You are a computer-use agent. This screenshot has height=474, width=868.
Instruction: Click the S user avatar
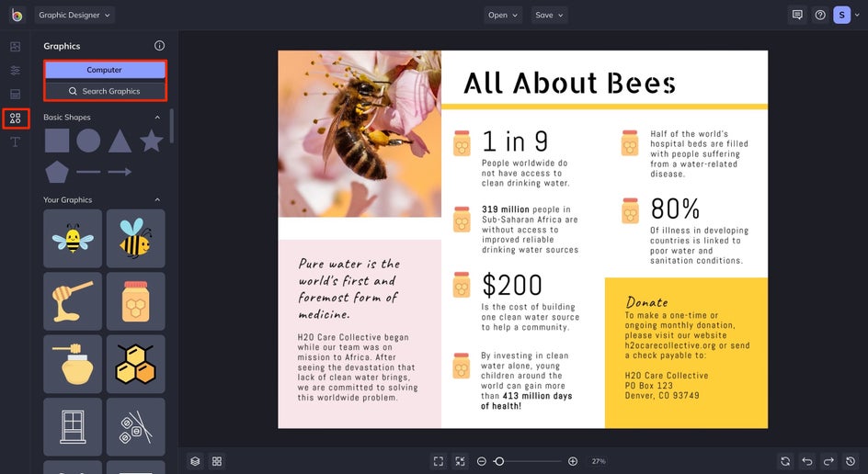(841, 15)
